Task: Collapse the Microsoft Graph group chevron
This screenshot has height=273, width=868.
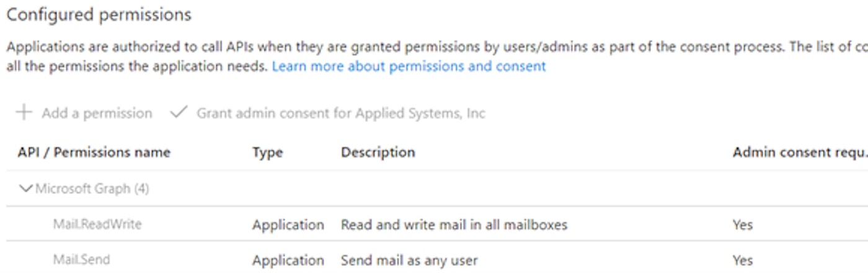Action: point(26,189)
